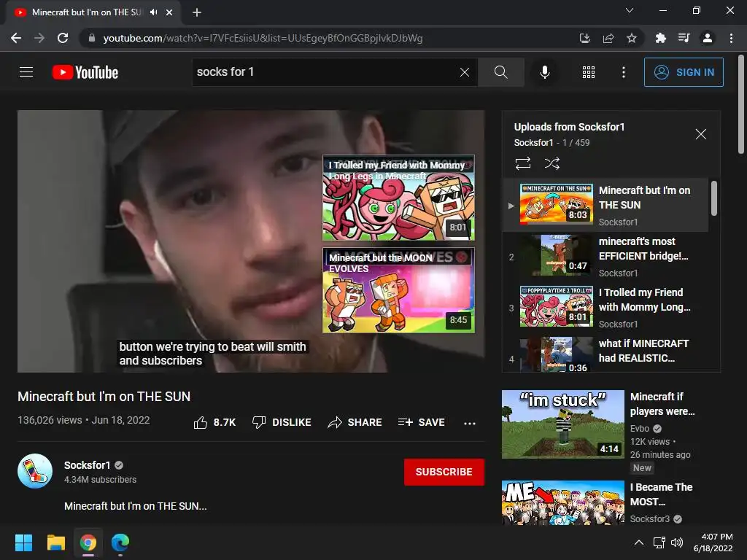Image resolution: width=747 pixels, height=560 pixels.
Task: Open the SHARE dialog
Action: (355, 422)
